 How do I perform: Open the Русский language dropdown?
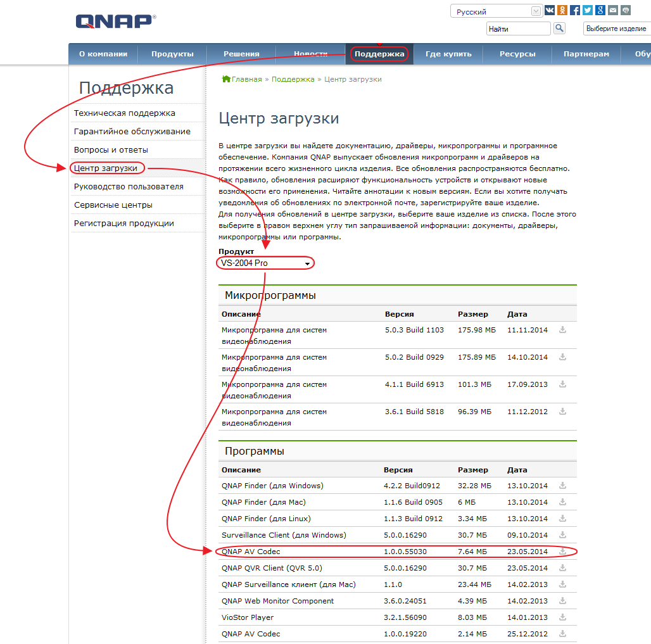[x=496, y=11]
